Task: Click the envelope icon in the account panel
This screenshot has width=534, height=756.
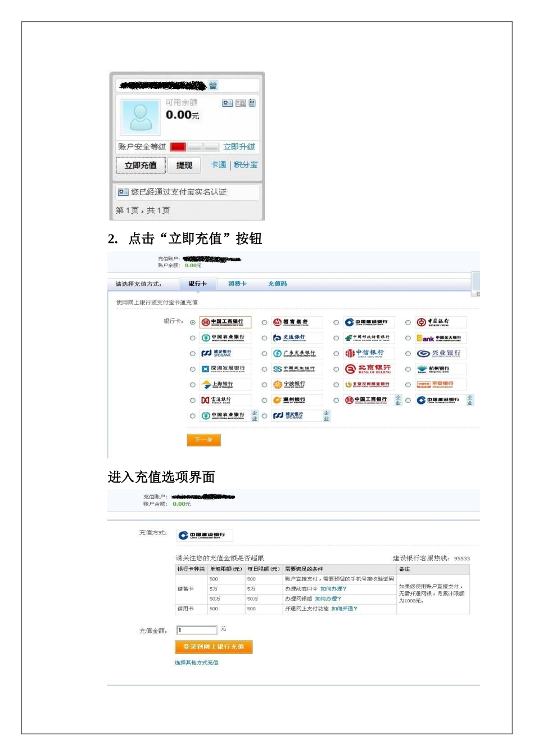Action: point(241,103)
